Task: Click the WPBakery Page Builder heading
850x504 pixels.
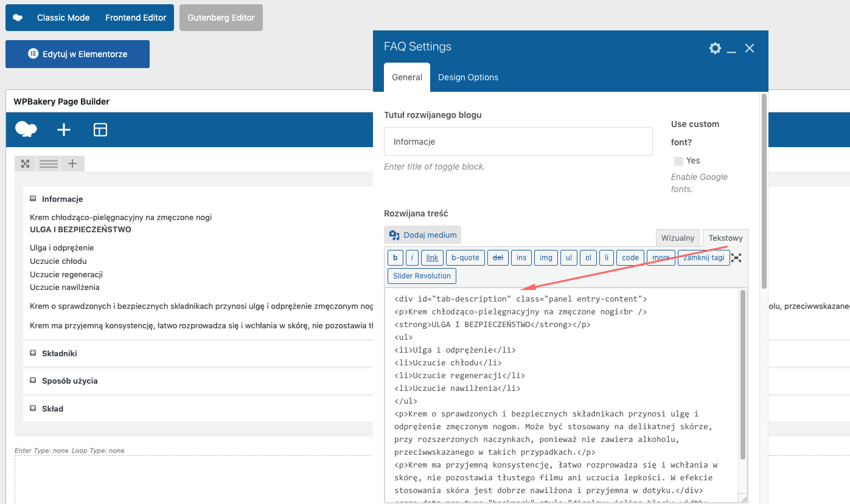Action: pyautogui.click(x=61, y=102)
